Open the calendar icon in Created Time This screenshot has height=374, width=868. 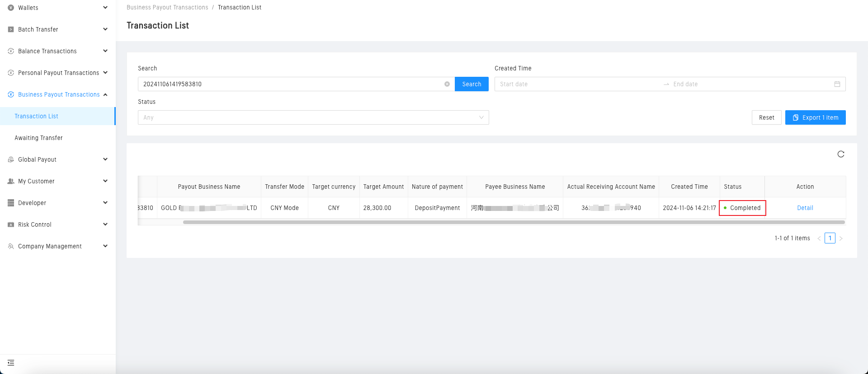tap(837, 84)
